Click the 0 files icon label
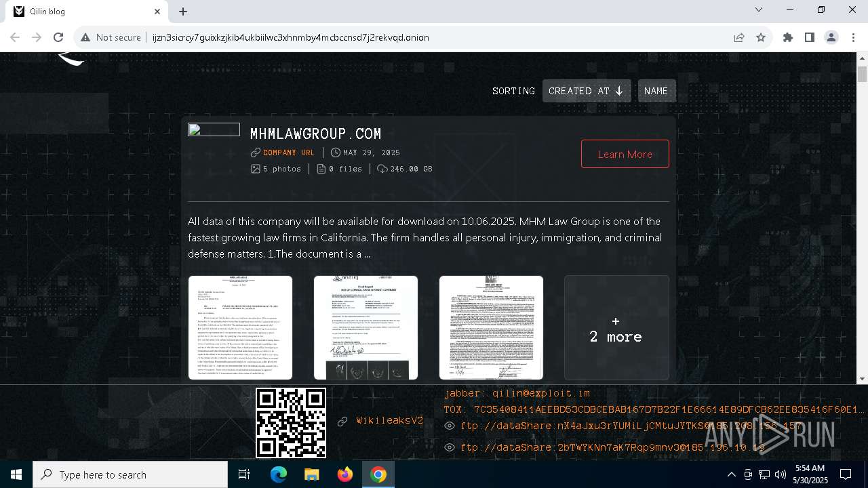This screenshot has width=868, height=488. tap(340, 169)
